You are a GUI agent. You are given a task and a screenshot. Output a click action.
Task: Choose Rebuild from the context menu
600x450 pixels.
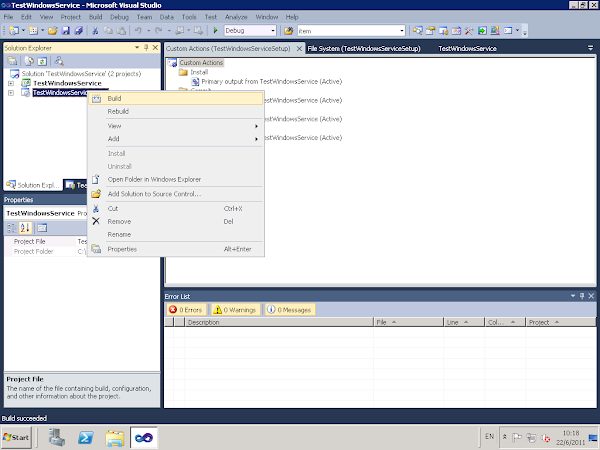tap(176, 111)
